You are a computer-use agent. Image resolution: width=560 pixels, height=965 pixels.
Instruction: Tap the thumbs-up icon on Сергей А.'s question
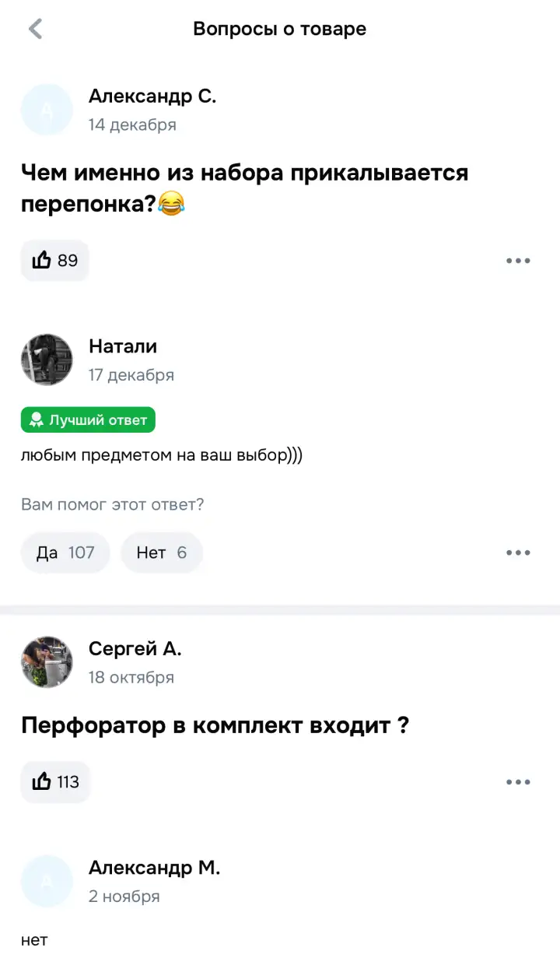tap(42, 781)
